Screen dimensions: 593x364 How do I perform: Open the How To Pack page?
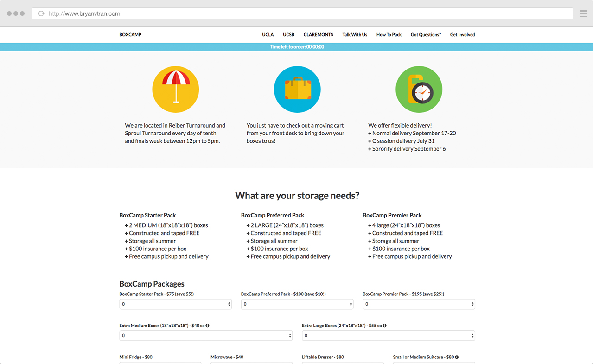pos(389,35)
